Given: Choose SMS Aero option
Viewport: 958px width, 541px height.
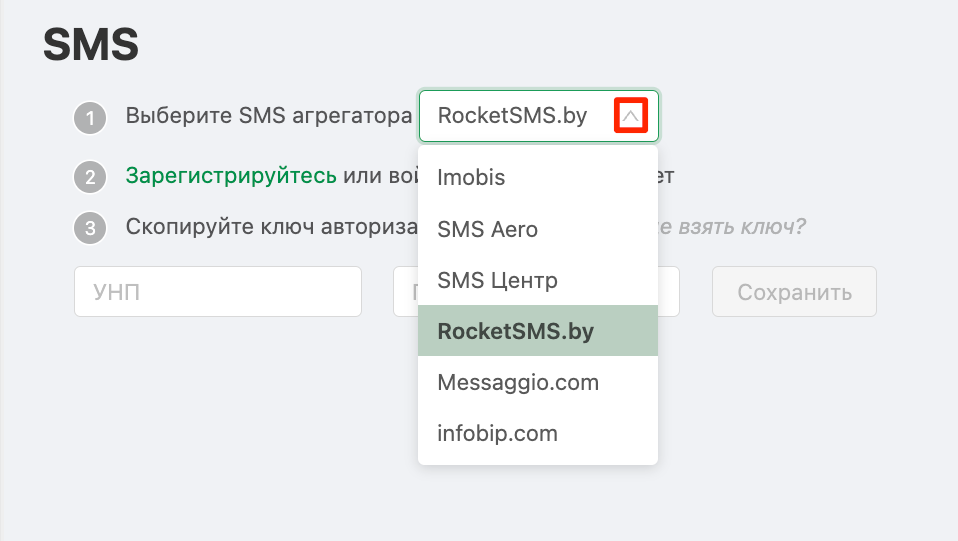Looking at the screenshot, I should point(538,229).
